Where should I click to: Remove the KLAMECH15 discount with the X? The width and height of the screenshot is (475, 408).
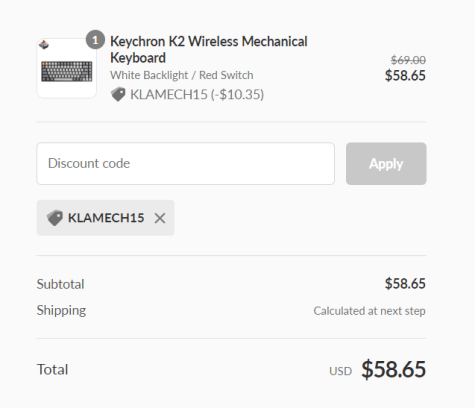pos(160,218)
